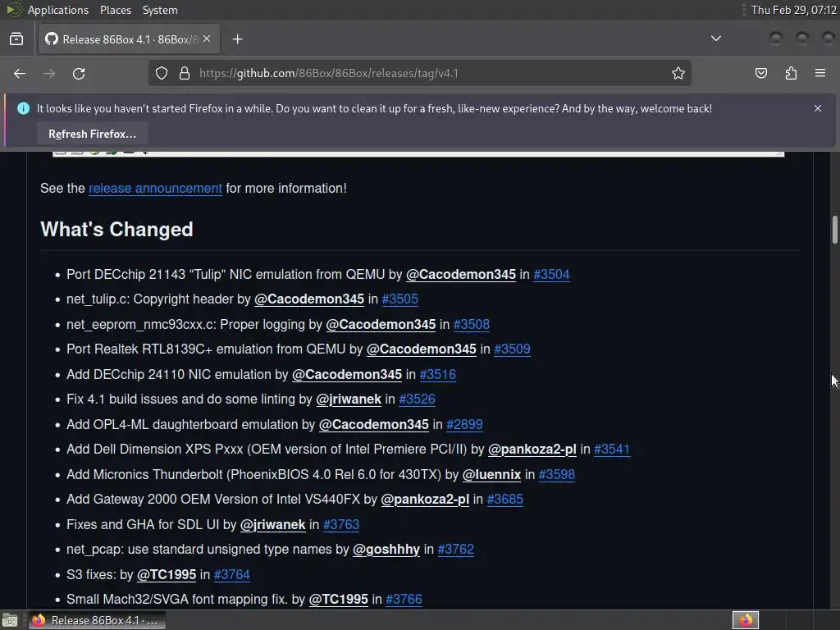Viewport: 840px width, 630px height.
Task: Open pull request #3526
Action: pos(417,399)
